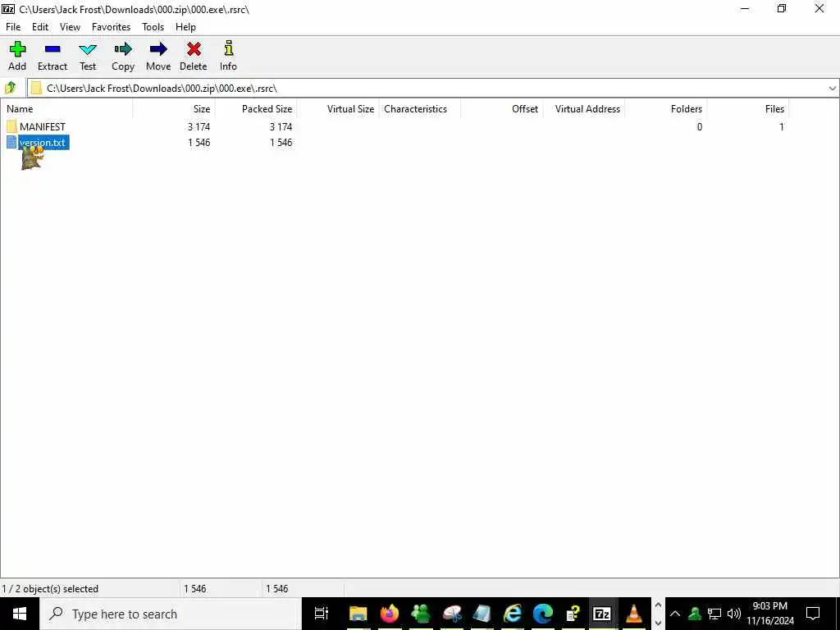This screenshot has width=840, height=630.
Task: Open VLC media player from taskbar
Action: (634, 614)
